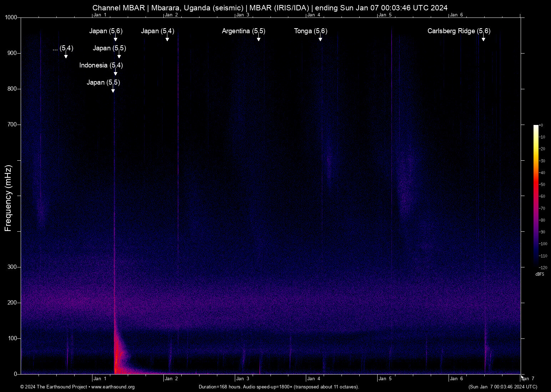Viewport: 551px width, 392px height.
Task: Click the arrow marker below Japan (5.4)
Action: click(167, 39)
